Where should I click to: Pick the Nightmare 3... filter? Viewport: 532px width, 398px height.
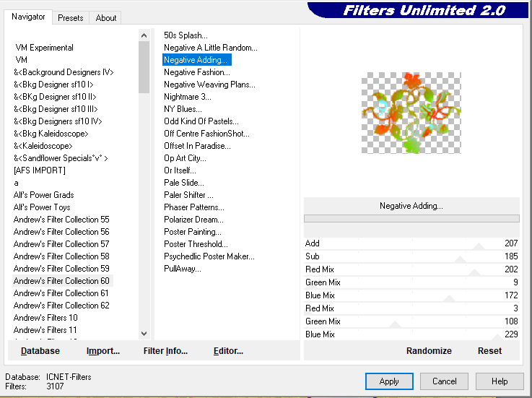pyautogui.click(x=188, y=97)
